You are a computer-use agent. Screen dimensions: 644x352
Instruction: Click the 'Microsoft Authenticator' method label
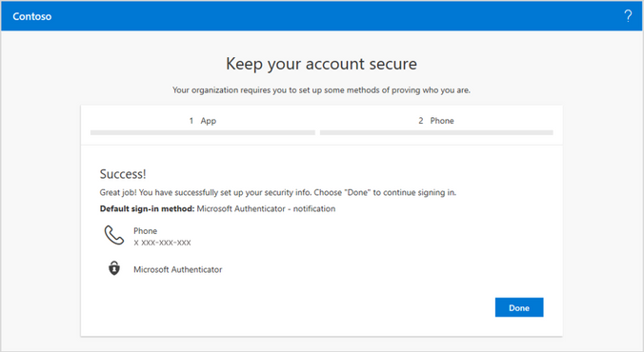pyautogui.click(x=178, y=269)
